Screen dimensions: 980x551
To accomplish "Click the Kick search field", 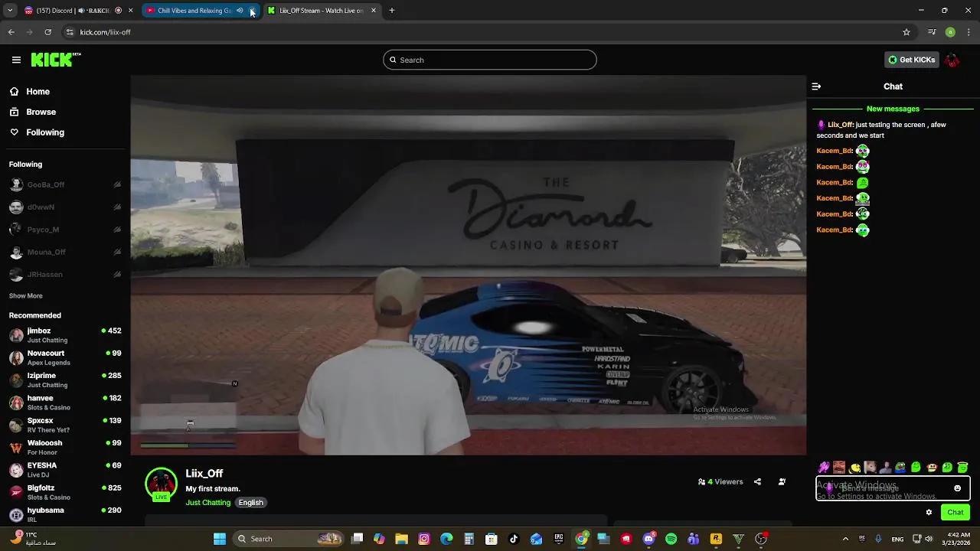I will click(x=490, y=60).
